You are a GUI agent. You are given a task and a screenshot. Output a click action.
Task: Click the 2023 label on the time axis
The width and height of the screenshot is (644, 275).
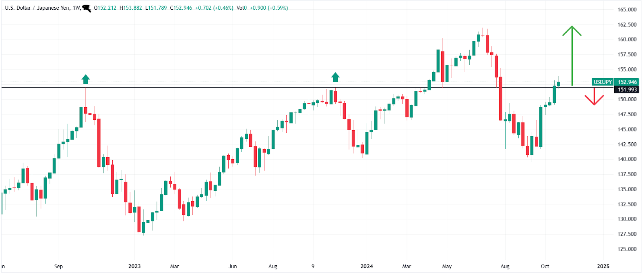tap(134, 266)
